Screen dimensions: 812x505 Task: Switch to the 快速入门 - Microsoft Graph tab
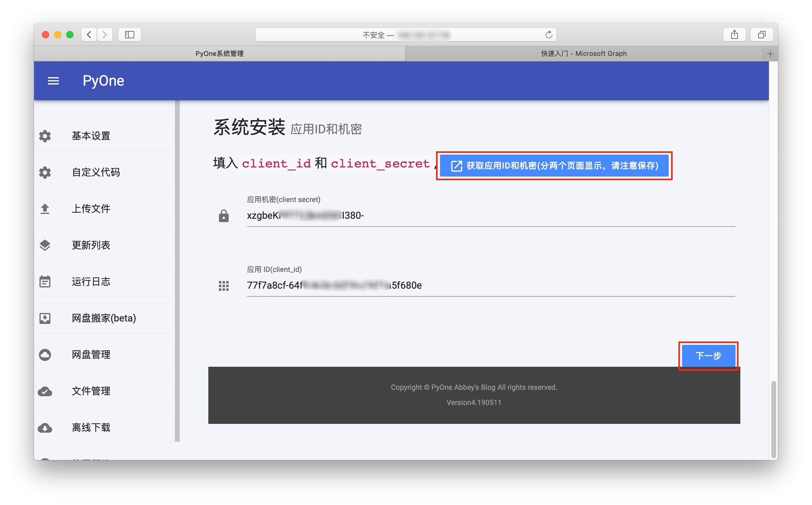click(583, 54)
